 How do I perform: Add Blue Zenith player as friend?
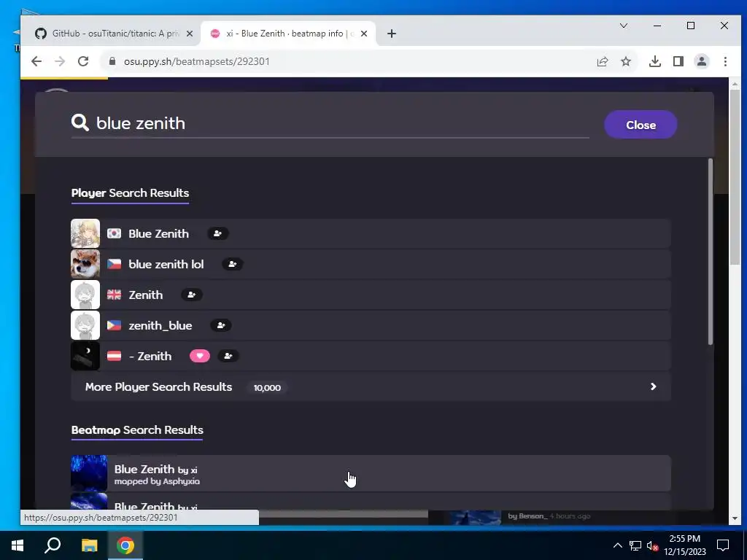tap(217, 234)
